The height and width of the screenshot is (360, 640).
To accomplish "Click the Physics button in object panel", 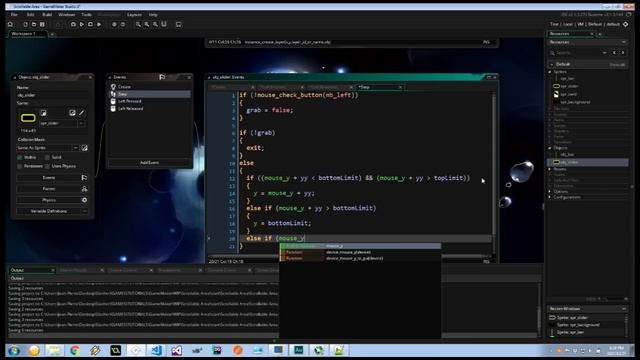I will 52,200.
